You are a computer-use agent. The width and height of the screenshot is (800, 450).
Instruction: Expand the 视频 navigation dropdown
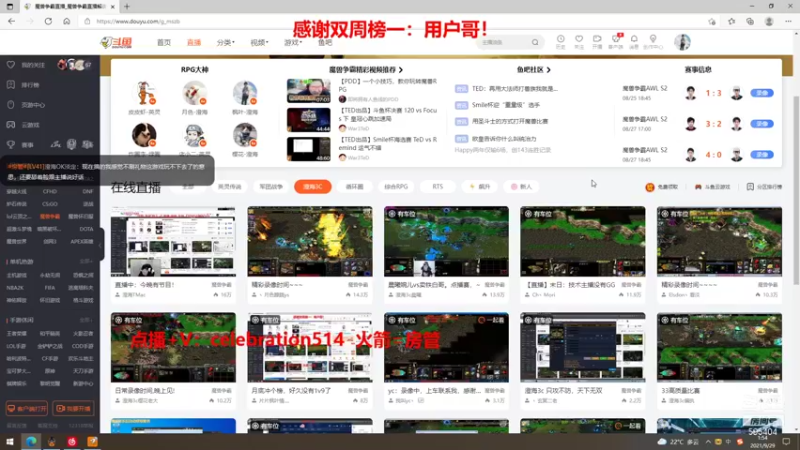point(259,42)
